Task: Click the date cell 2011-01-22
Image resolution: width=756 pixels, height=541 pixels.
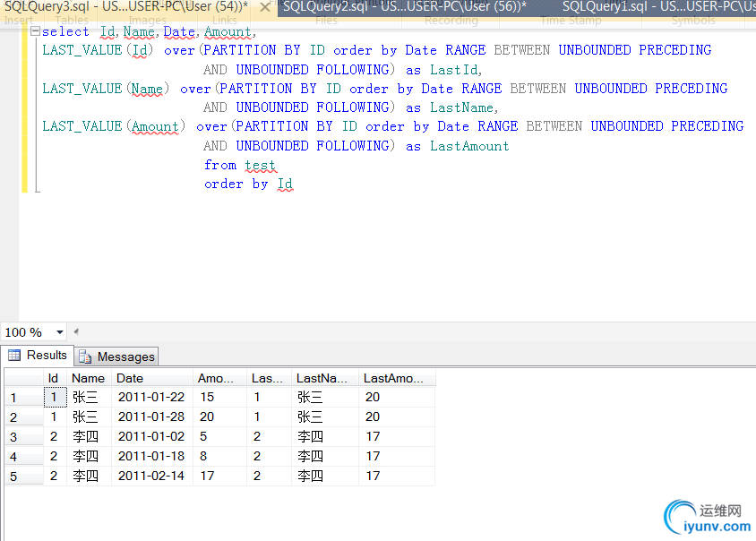Action: (151, 398)
